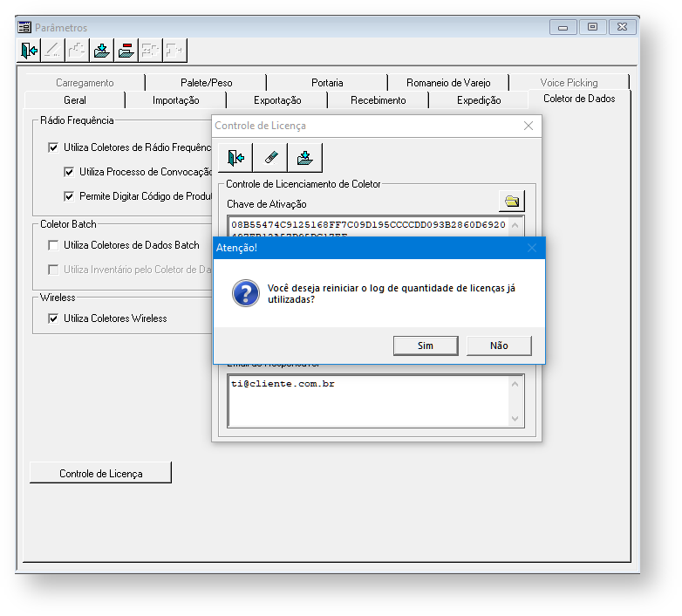Click the exit door icon in Parâmetros toolbar

[29, 51]
